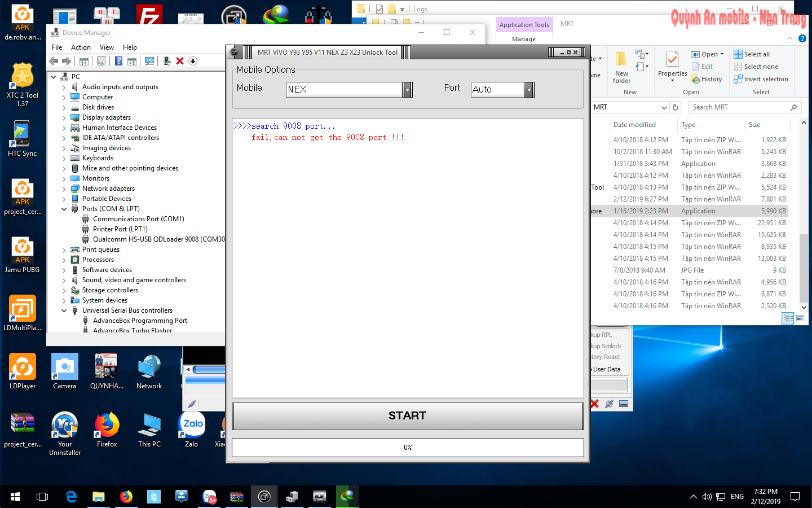Collapse Universal Serial Bus controllers node

tap(64, 310)
